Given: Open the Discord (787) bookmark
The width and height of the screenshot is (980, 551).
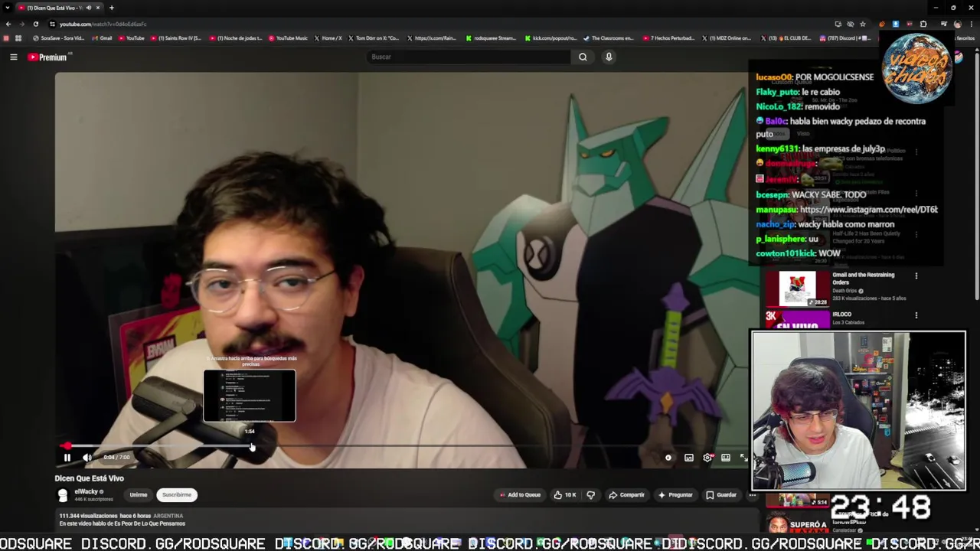Looking at the screenshot, I should [845, 38].
